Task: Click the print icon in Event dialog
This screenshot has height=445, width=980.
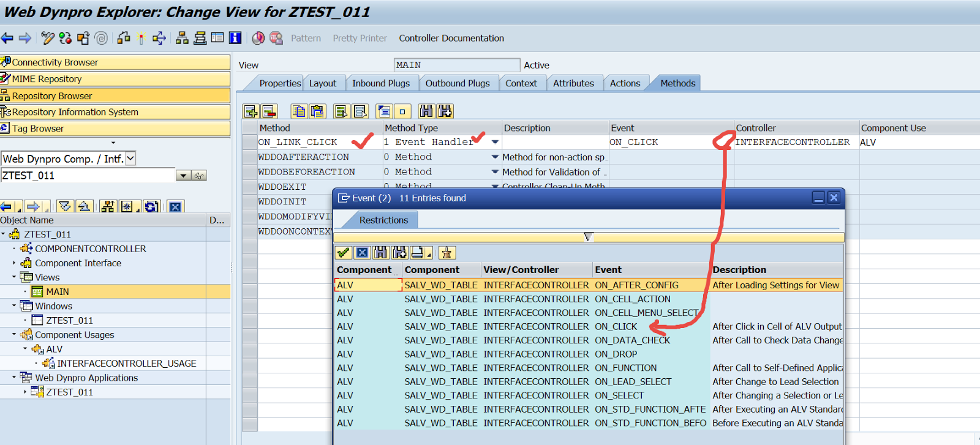Action: tap(418, 253)
